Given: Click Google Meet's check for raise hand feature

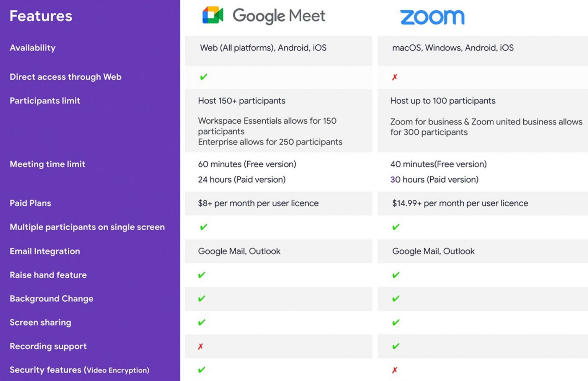Looking at the screenshot, I should click(202, 275).
